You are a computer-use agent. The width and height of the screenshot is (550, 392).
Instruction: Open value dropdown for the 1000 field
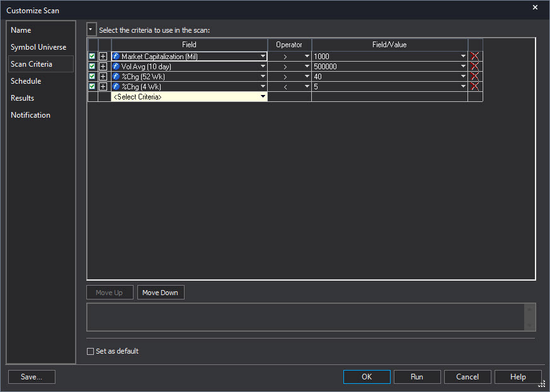pos(463,57)
